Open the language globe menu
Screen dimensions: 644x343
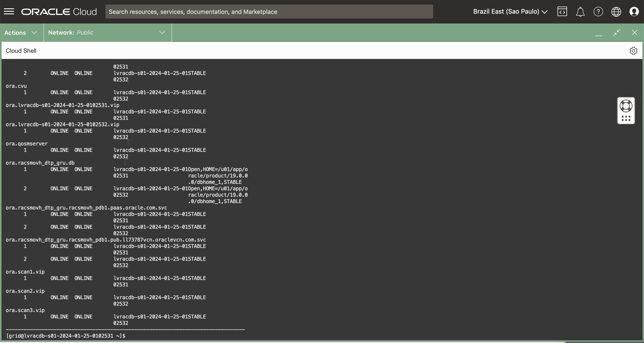tap(616, 12)
